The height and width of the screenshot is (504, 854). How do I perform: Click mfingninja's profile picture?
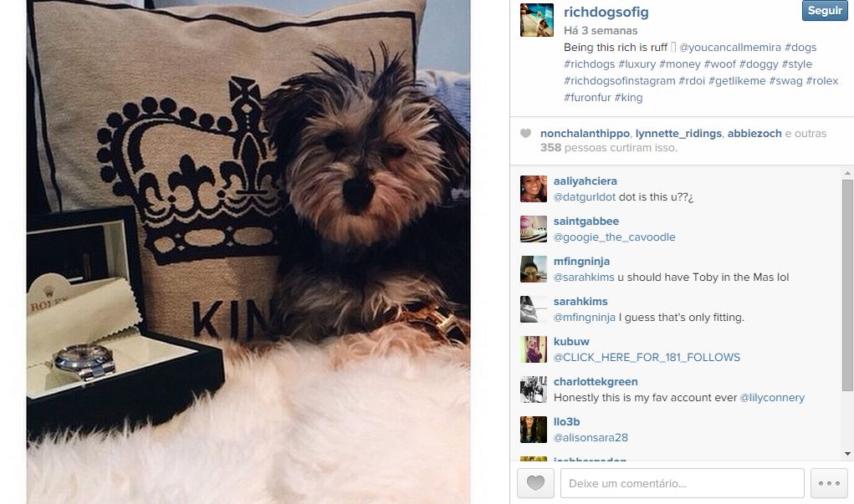[534, 269]
